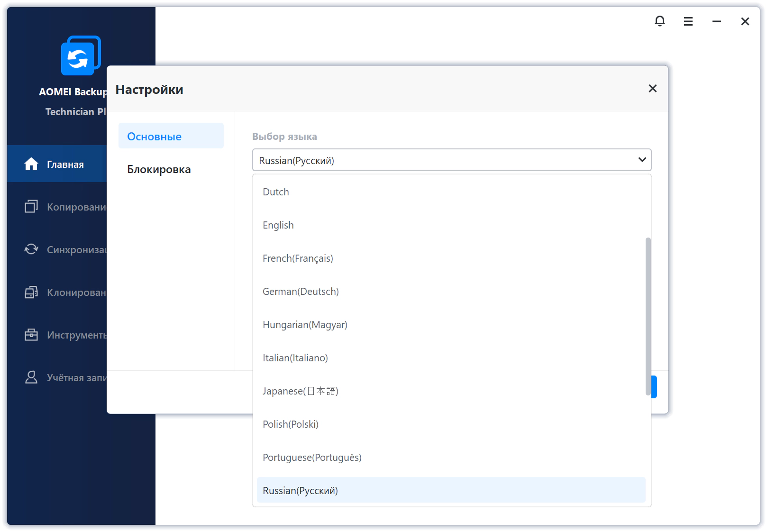This screenshot has height=532, width=767.
Task: Click the notification bell icon
Action: click(659, 21)
